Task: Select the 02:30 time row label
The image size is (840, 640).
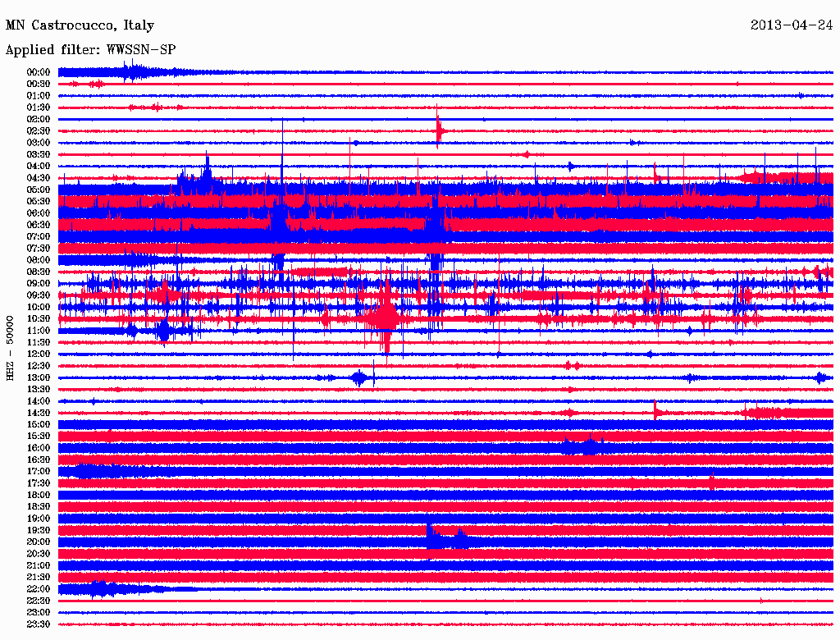Action: click(x=38, y=130)
